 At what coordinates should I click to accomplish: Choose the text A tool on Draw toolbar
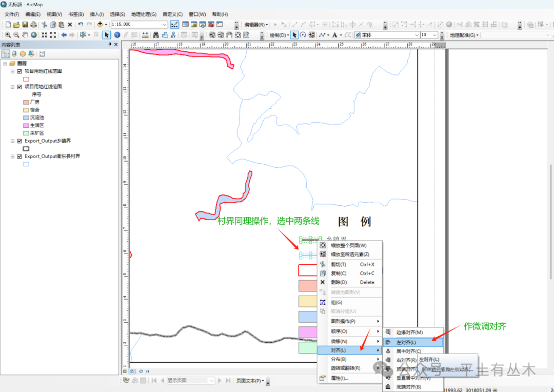tap(334, 35)
